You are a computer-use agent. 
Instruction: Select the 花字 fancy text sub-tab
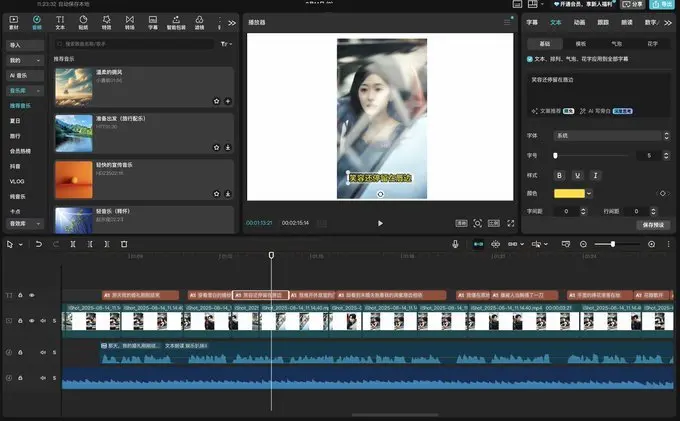pyautogui.click(x=653, y=44)
